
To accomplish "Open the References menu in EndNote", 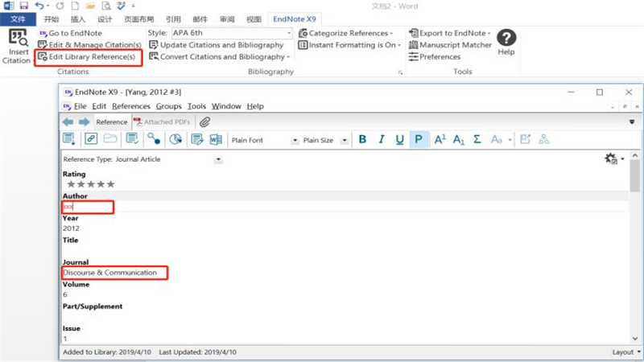I will pyautogui.click(x=130, y=106).
